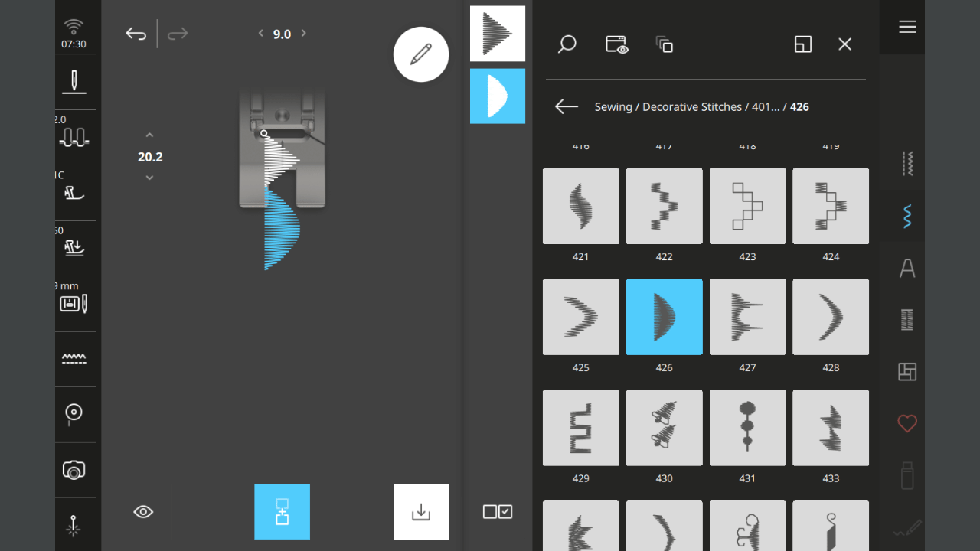Viewport: 980px width, 551px height.
Task: Select stitch 430
Action: (665, 428)
